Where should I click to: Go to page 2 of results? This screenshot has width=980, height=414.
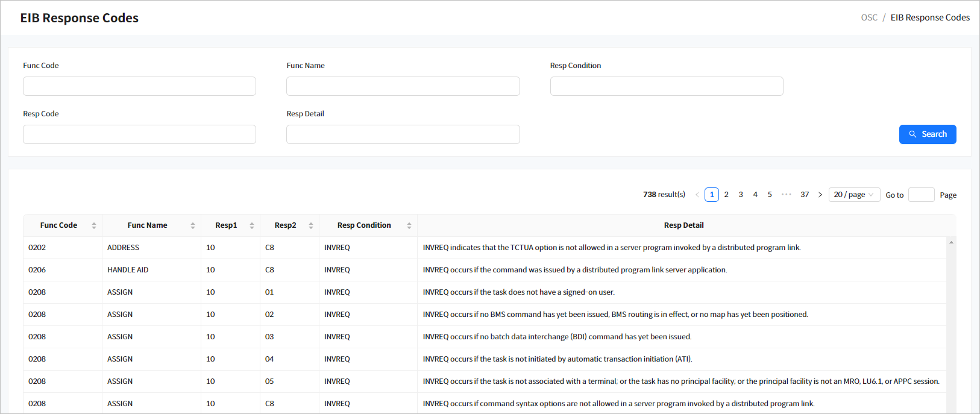coord(726,195)
